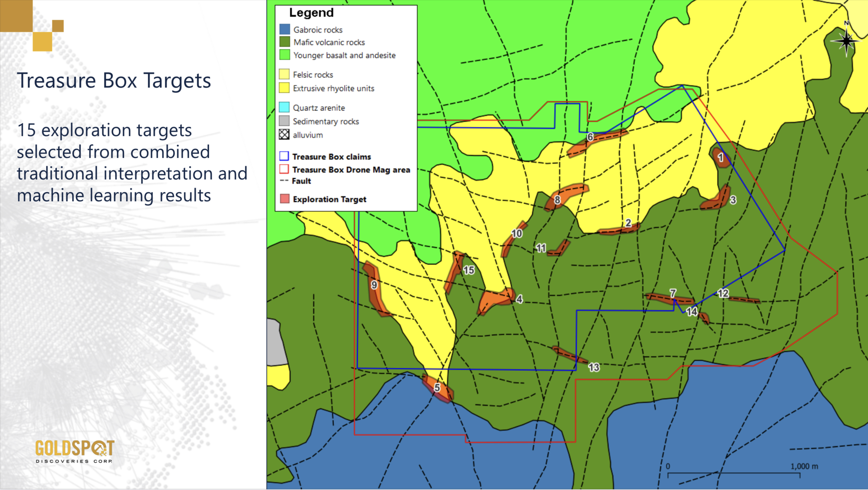Viewport: 868px width, 490px height.
Task: Click the Treasure Box Targets title
Action: pos(114,80)
